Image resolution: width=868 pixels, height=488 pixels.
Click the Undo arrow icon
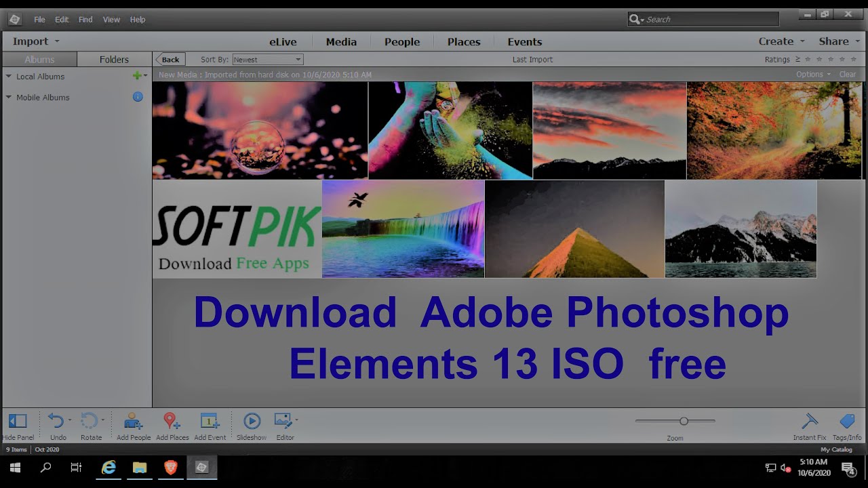click(56, 421)
